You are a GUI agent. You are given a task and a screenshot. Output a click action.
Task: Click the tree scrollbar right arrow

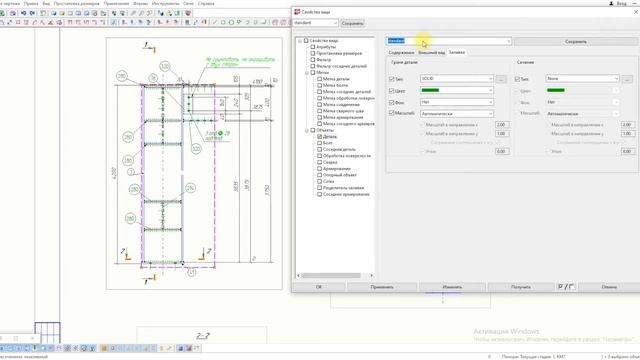(371, 276)
